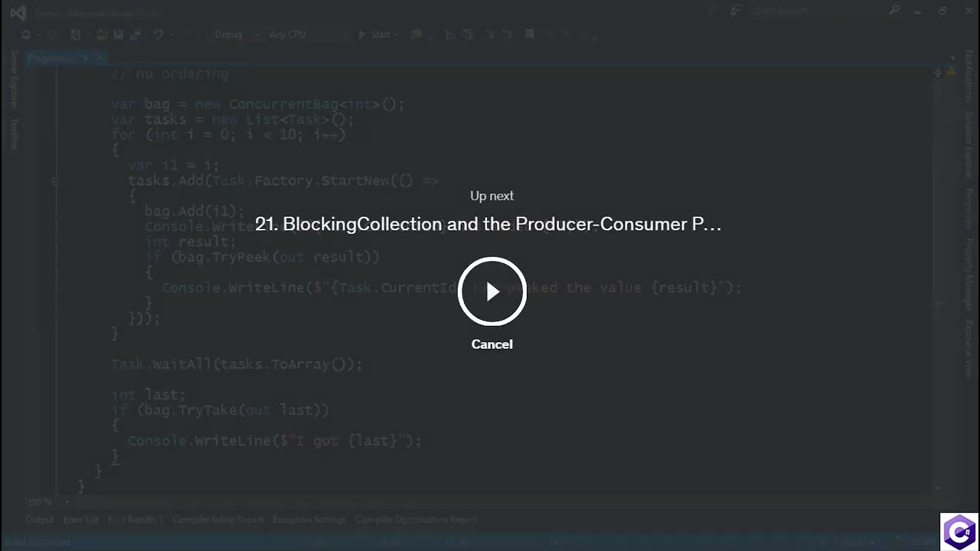
Task: Click the Undo icon in Visual Studio toolbar
Action: pyautogui.click(x=158, y=34)
